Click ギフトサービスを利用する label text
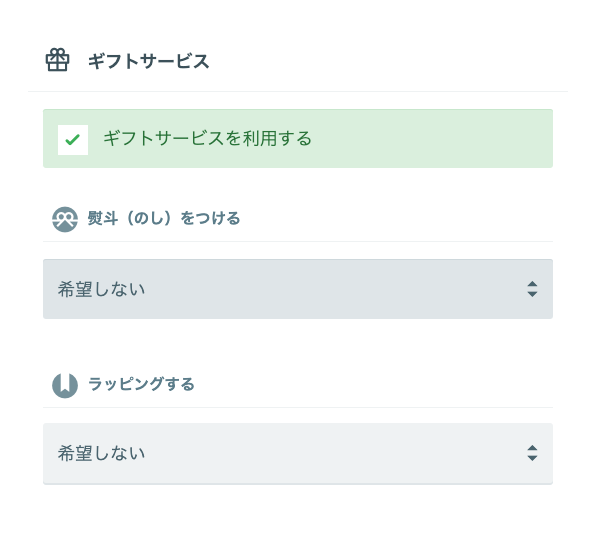The image size is (608, 541). [x=207, y=138]
